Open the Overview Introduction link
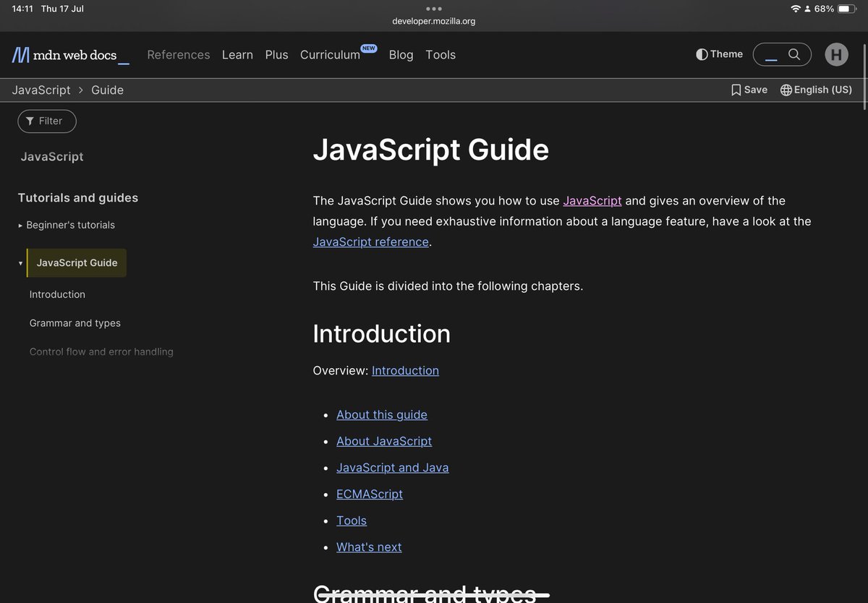Image resolution: width=868 pixels, height=603 pixels. [405, 371]
